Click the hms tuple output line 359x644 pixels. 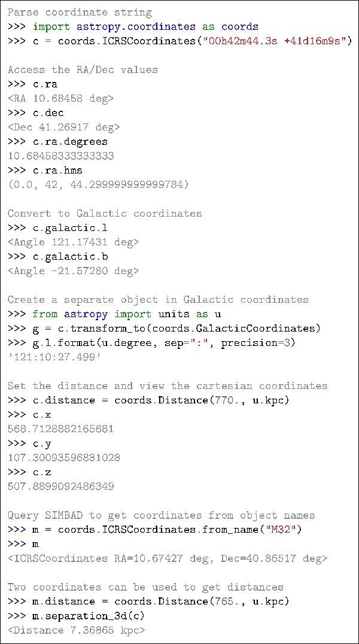[98, 185]
